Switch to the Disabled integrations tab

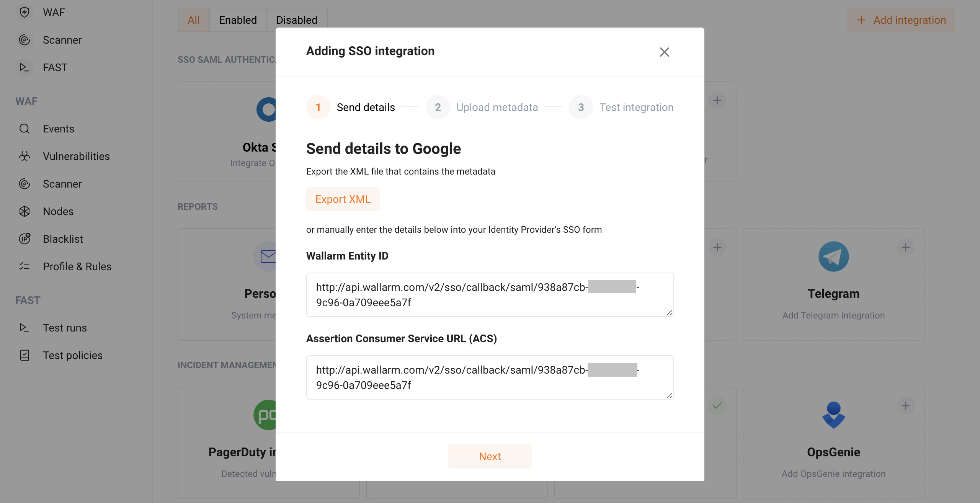click(x=297, y=20)
